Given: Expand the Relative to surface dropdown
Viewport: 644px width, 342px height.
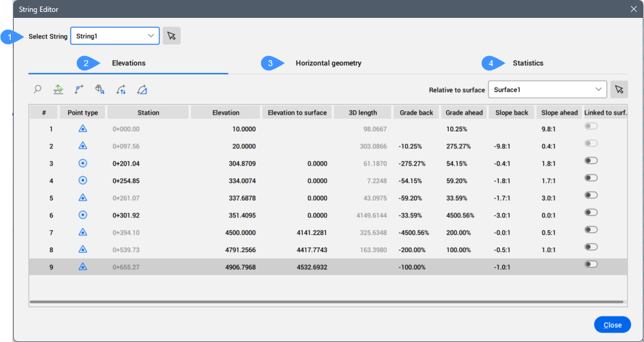Looking at the screenshot, I should tap(547, 90).
